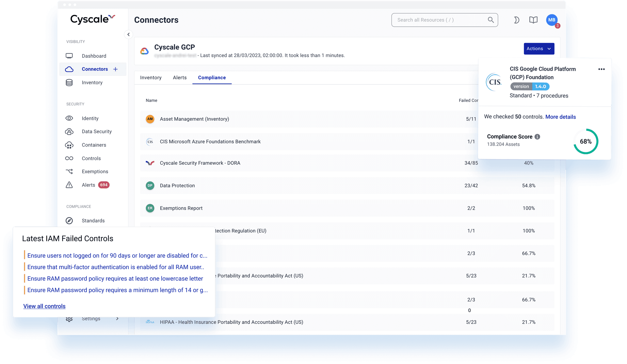Open the Actions dropdown button
Viewport: 627px width, 364px height.
pyautogui.click(x=539, y=49)
